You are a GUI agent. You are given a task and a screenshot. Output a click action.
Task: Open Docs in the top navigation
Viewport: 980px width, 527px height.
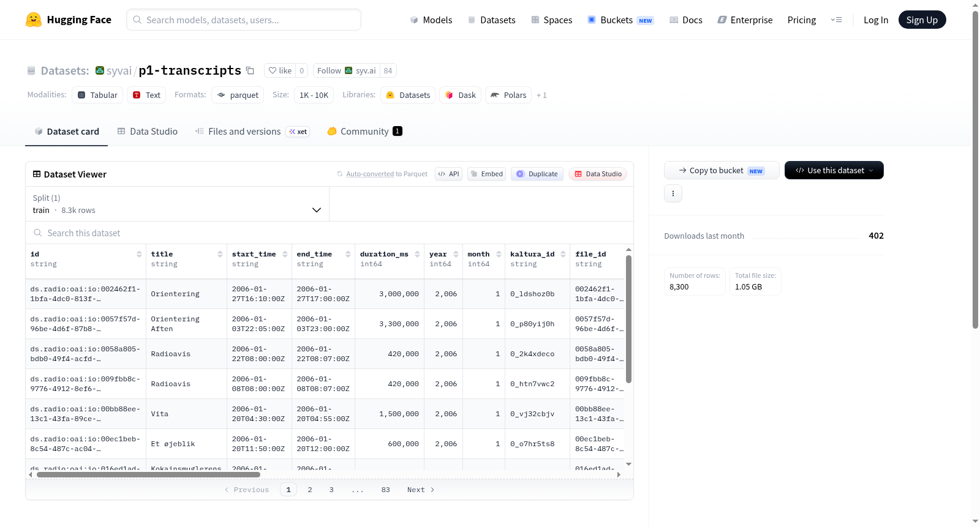685,20
